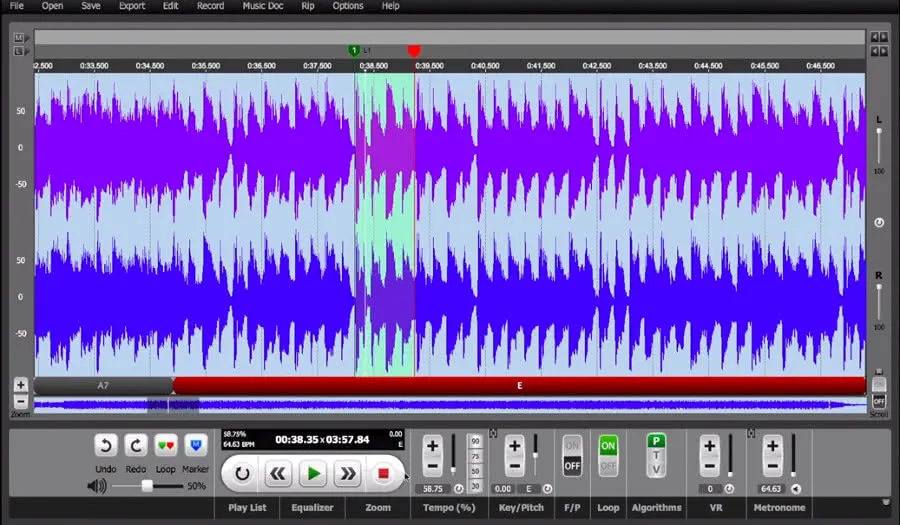900x525 pixels.
Task: Click the fast-forward double-arrow button
Action: pos(347,474)
